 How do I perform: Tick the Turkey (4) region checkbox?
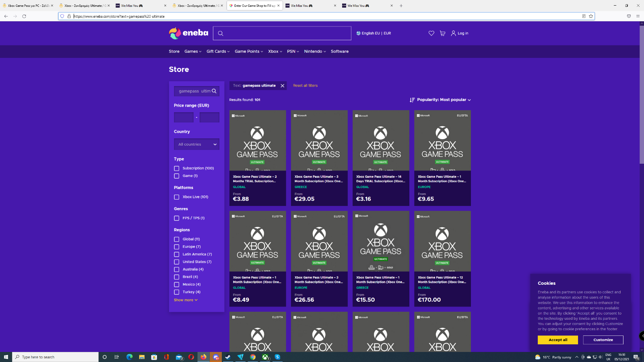tap(176, 292)
